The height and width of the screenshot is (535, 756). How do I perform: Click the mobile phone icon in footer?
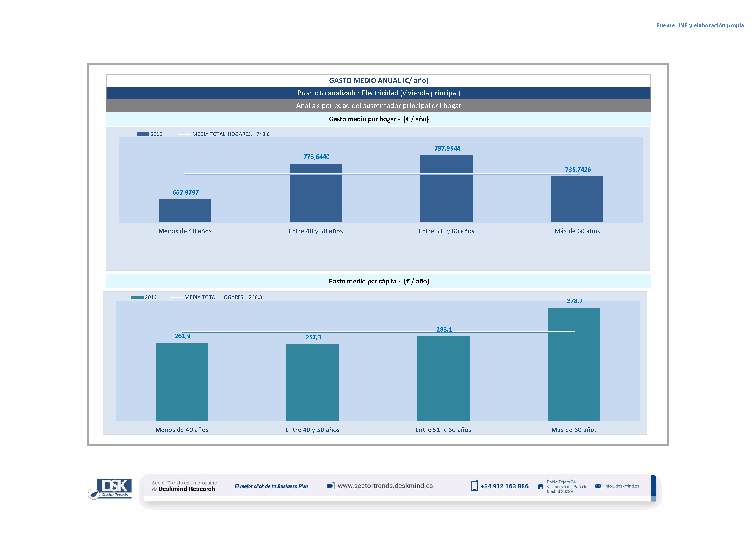click(474, 486)
